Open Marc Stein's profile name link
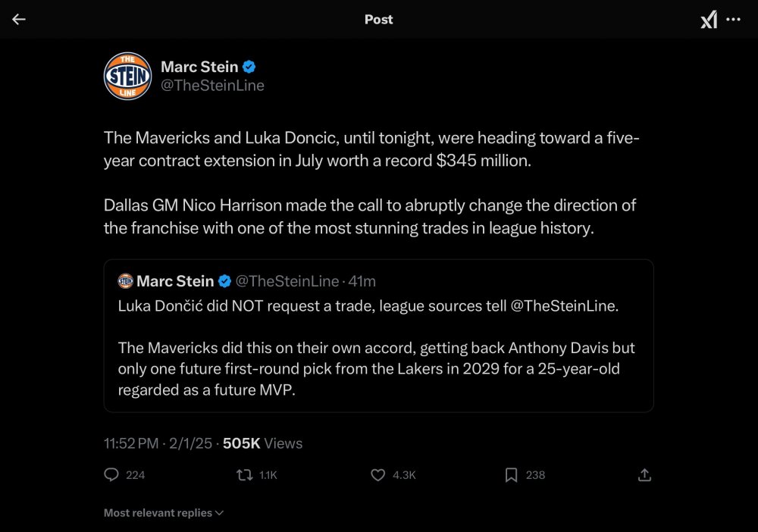The image size is (758, 532). 199,67
